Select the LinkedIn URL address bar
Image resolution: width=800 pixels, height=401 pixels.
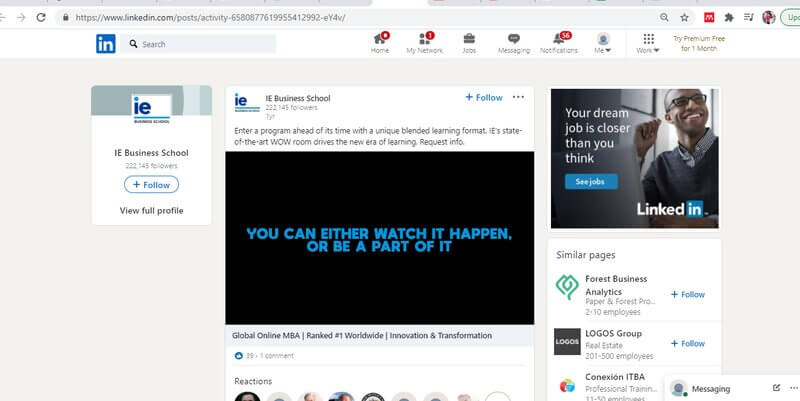(210, 17)
